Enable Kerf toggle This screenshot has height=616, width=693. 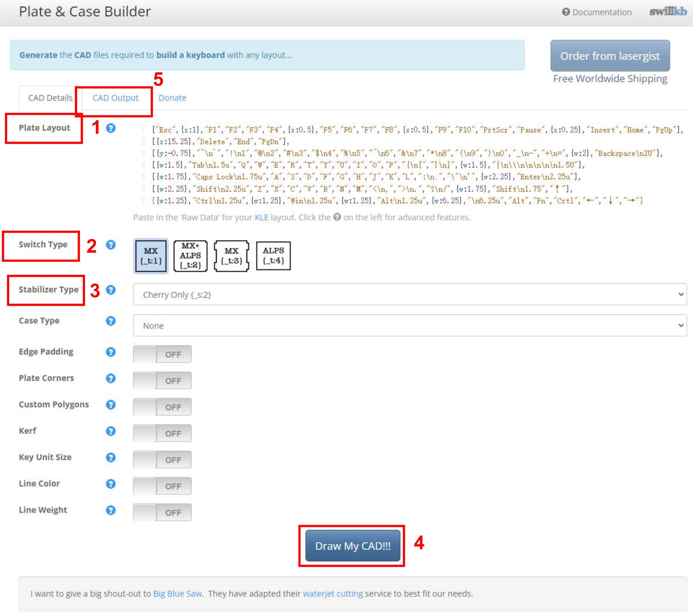coord(162,433)
